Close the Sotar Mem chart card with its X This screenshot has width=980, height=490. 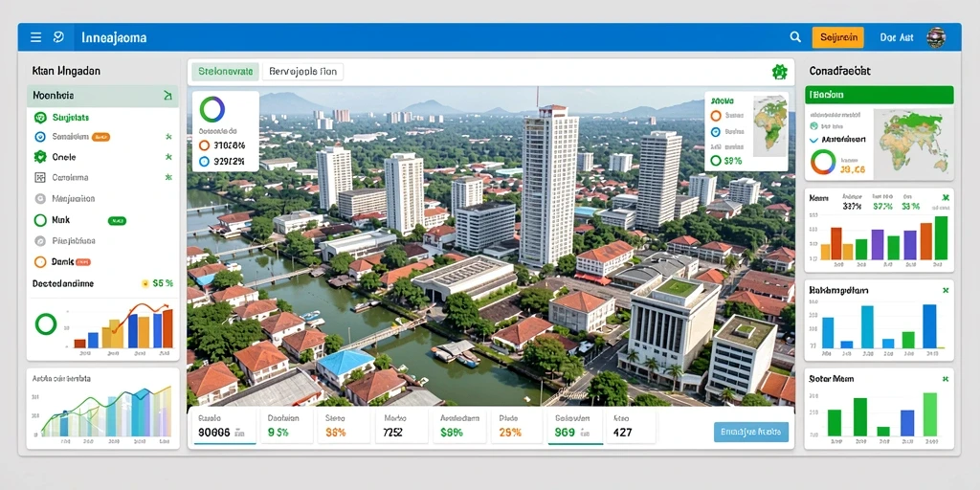(x=946, y=379)
